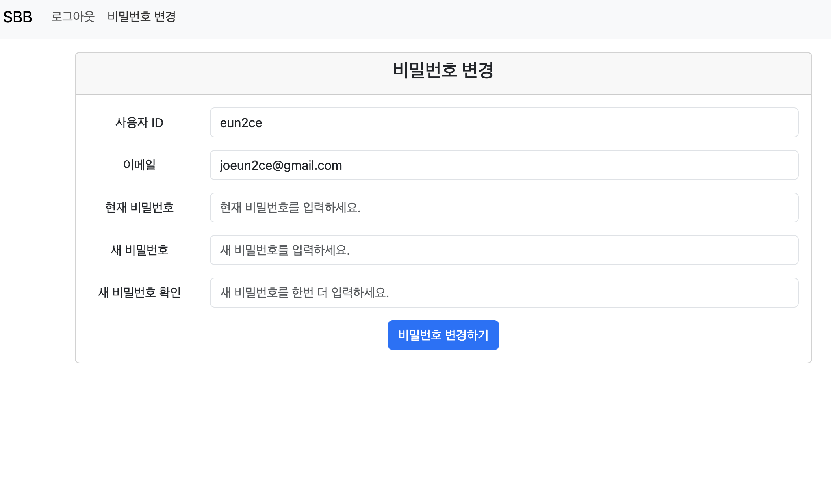Viewport: 831px width, 504px height.
Task: Click the 이메일 label
Action: point(139,165)
